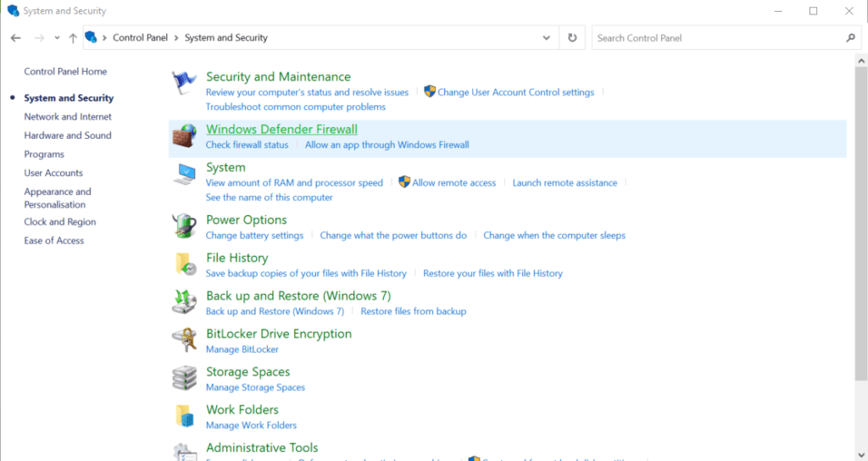Refresh the Control Panel view
Viewport: 868px width, 461px height.
click(x=572, y=37)
